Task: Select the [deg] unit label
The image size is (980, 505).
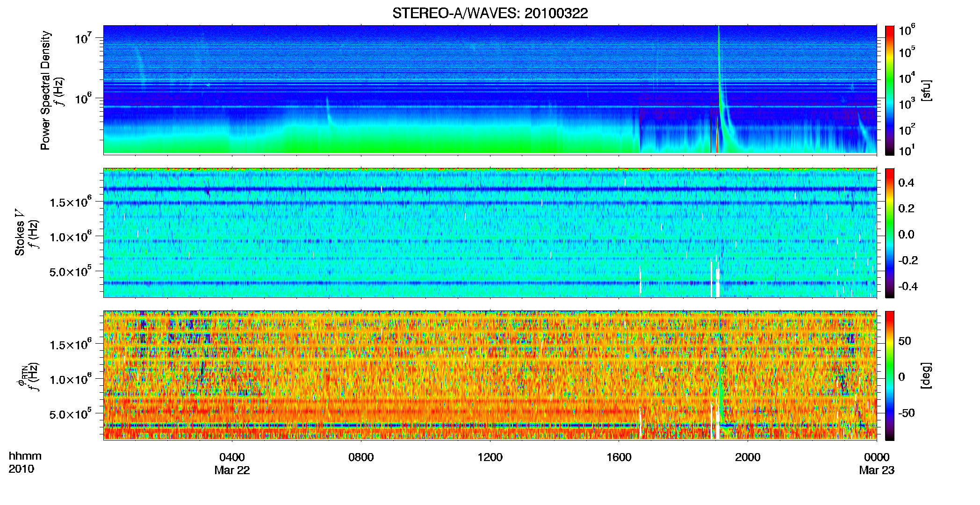Action: click(x=926, y=375)
